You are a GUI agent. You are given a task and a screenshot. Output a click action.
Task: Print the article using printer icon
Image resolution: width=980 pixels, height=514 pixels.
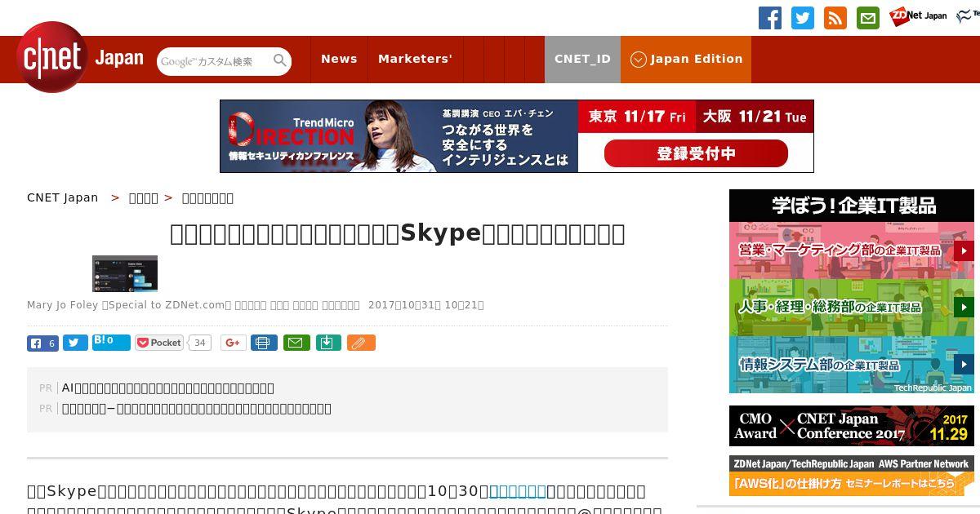(264, 343)
